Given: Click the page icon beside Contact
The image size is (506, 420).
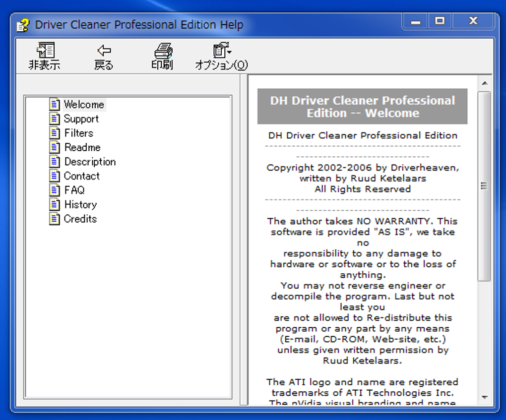Looking at the screenshot, I should coord(55,176).
